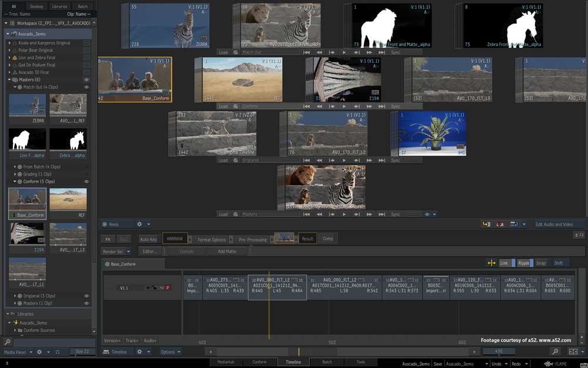Viewport: 588px width, 368px height.
Task: Click the Editor... button
Action: 150,251
